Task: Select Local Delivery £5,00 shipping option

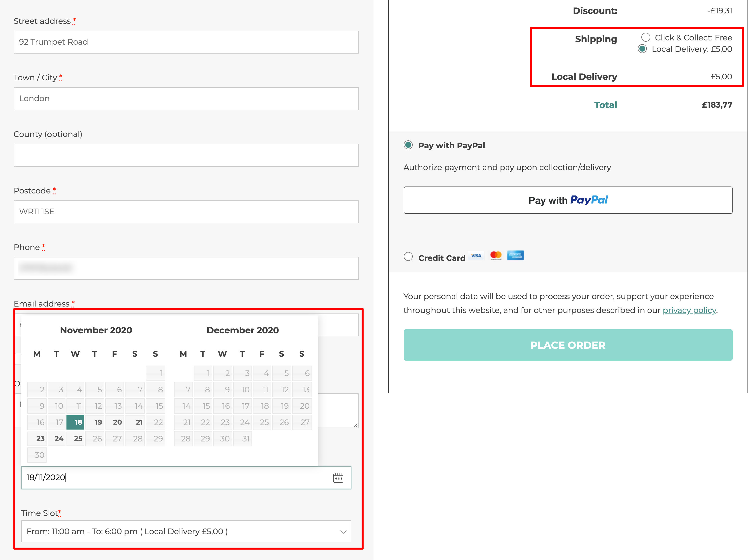Action: click(642, 49)
